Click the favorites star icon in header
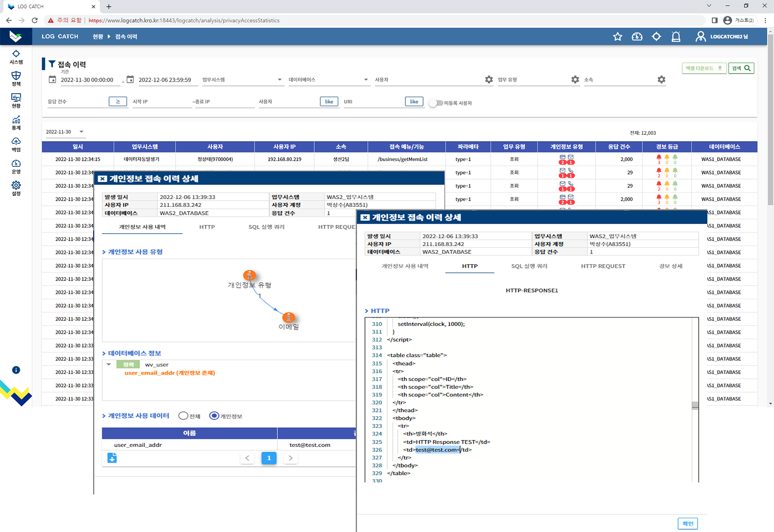 (618, 37)
